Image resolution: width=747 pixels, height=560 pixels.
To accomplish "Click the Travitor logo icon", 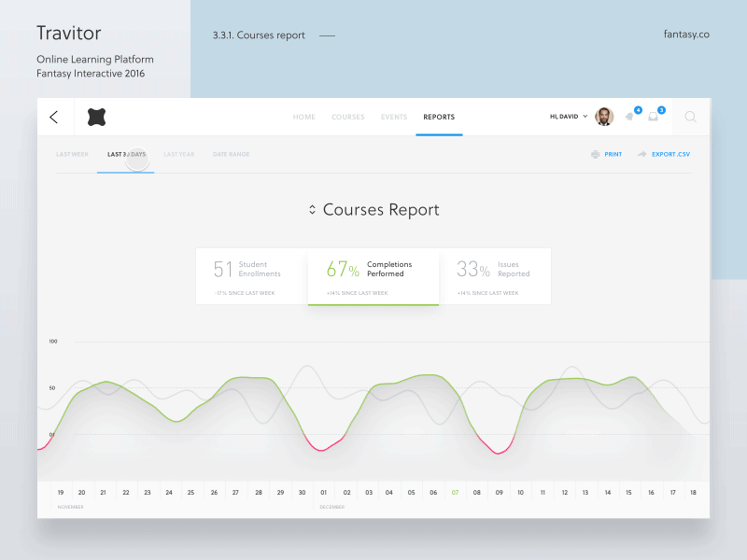I will (x=96, y=118).
